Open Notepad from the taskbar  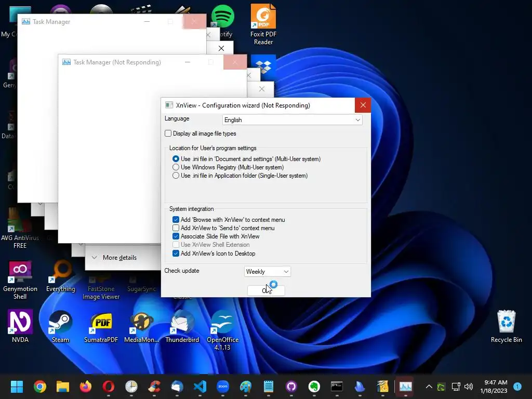269,387
